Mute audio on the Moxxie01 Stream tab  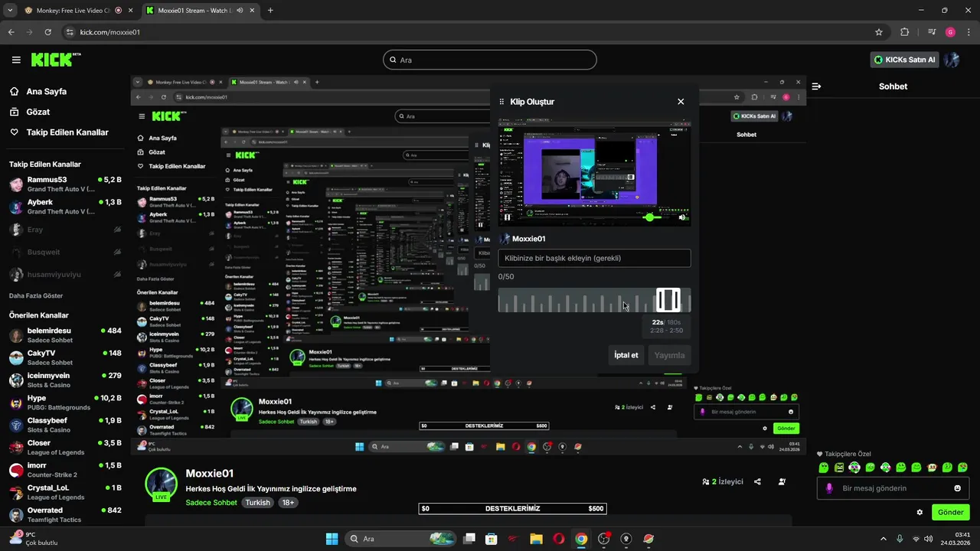click(240, 11)
